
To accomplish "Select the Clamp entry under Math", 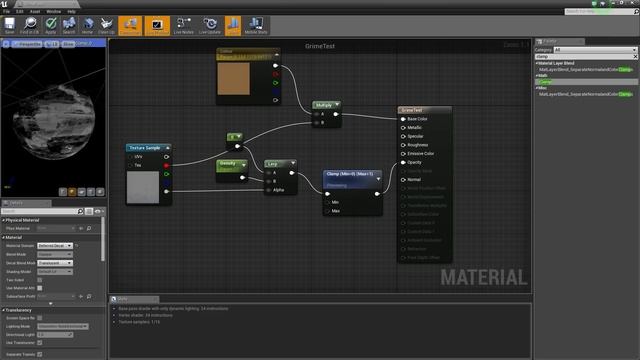I will 587,82.
